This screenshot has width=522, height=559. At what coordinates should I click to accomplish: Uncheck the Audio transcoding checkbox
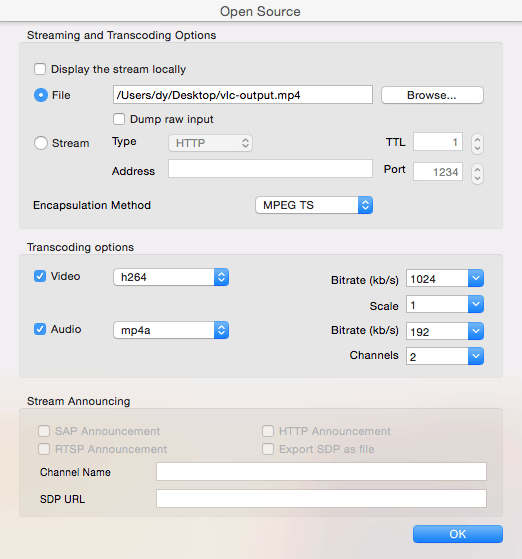40,329
